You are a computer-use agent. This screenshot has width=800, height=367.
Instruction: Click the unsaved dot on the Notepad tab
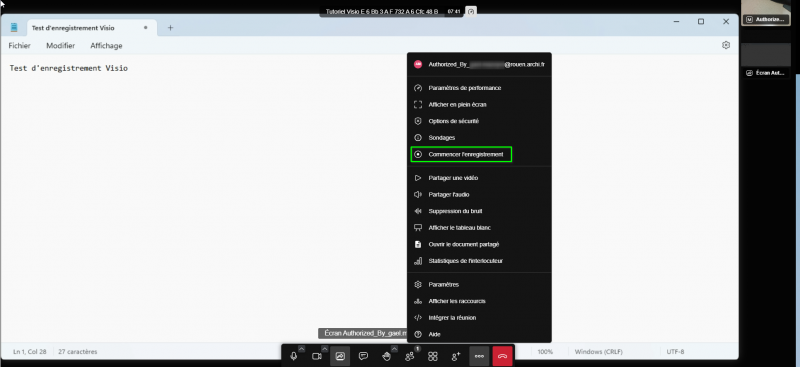145,28
